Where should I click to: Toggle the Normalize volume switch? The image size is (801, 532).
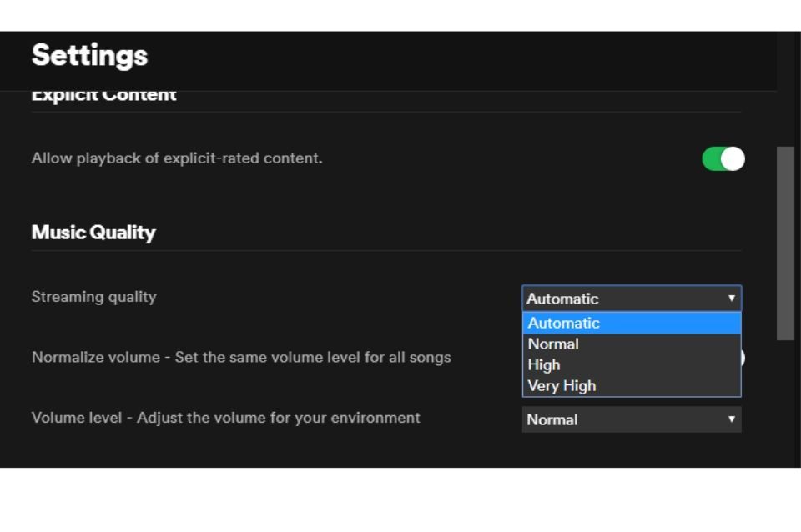pyautogui.click(x=743, y=357)
